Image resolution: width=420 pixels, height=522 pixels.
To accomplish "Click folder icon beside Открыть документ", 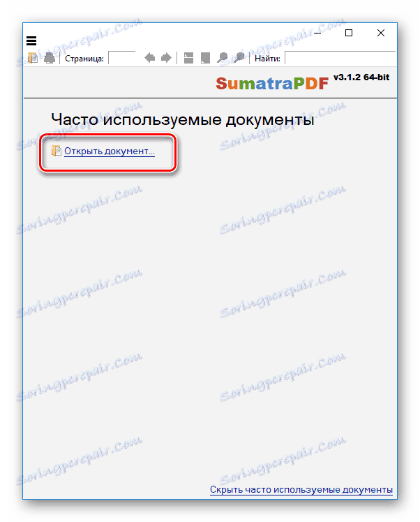I will 57,151.
